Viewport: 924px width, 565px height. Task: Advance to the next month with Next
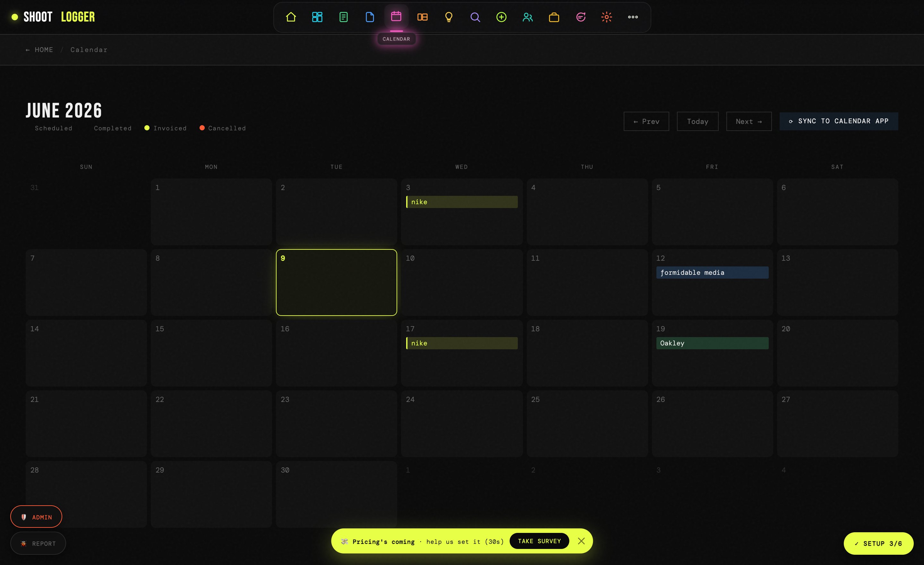pos(749,121)
